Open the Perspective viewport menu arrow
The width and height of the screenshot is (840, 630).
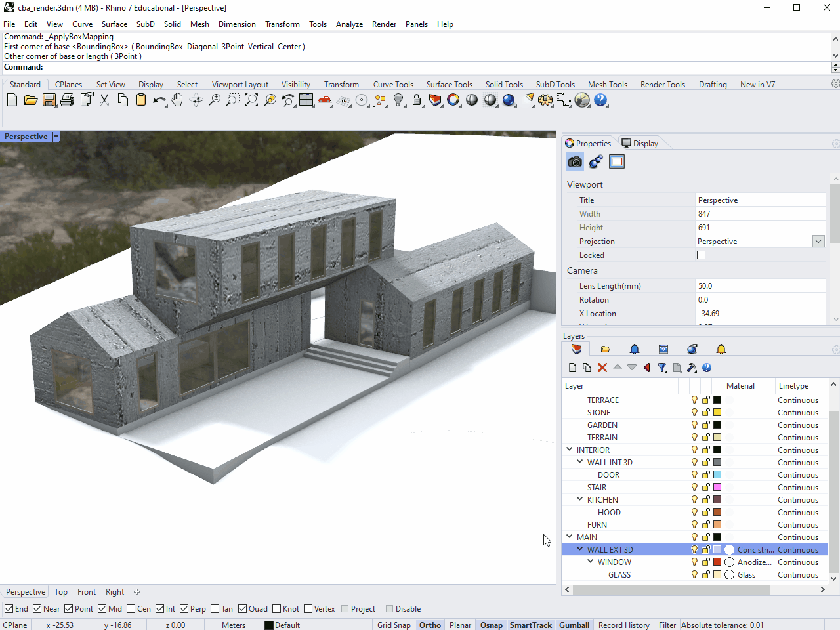pos(56,136)
